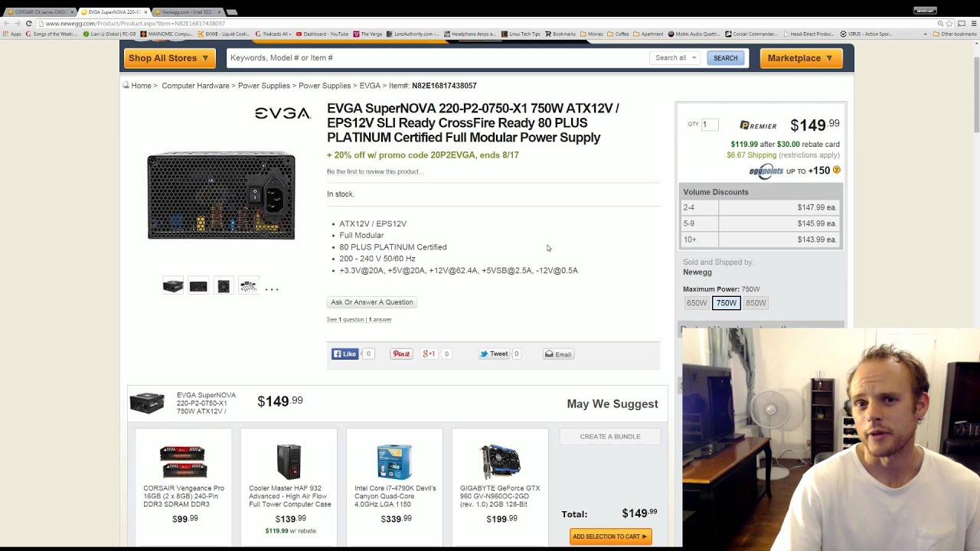Click the zoom magnifier icon in address bar
This screenshot has width=980, height=551.
[940, 24]
